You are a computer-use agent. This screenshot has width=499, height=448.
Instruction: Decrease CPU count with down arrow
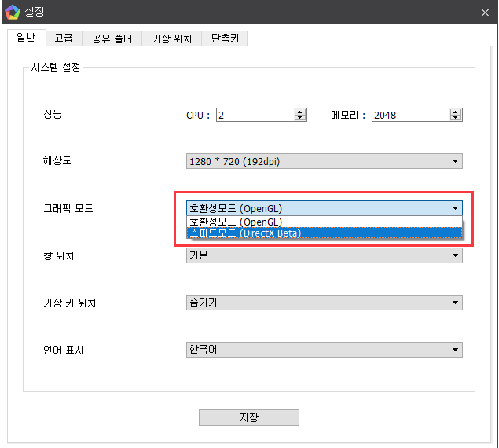point(299,118)
